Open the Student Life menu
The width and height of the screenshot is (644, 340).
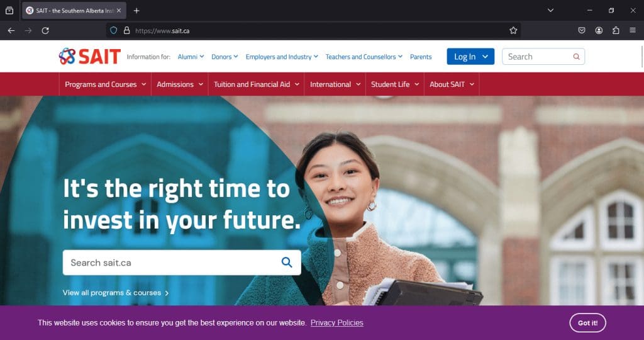point(395,84)
